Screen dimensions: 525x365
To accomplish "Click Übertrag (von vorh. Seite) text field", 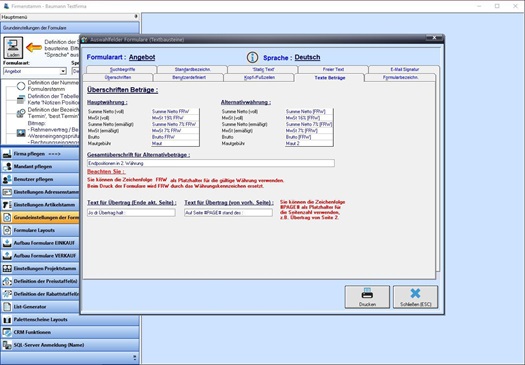I will tap(228, 213).
